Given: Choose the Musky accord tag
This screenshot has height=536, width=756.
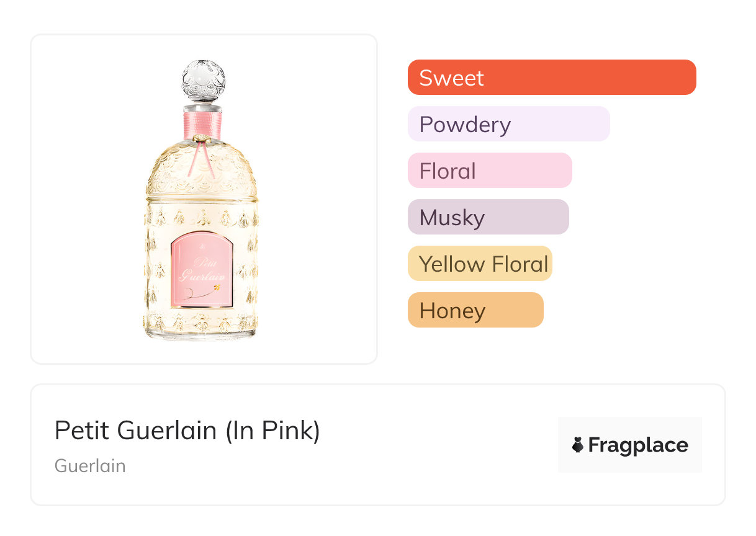Looking at the screenshot, I should click(x=488, y=217).
